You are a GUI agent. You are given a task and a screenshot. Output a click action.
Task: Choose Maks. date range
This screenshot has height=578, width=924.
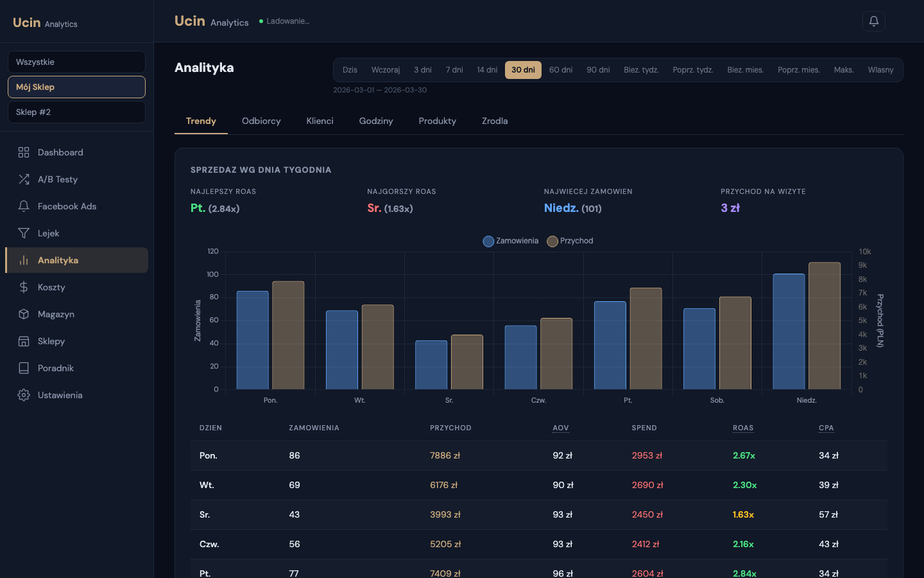(x=844, y=70)
